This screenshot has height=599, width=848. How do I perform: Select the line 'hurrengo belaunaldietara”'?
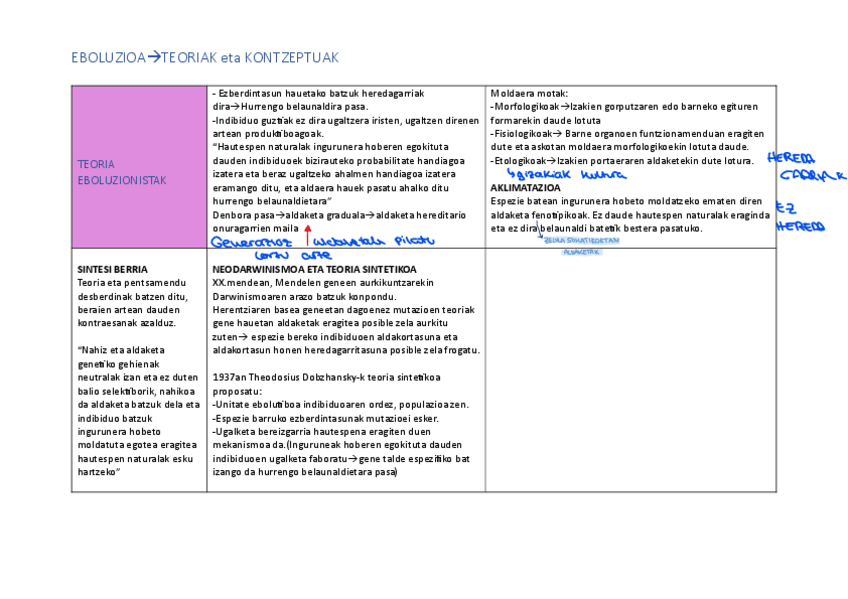(x=271, y=201)
